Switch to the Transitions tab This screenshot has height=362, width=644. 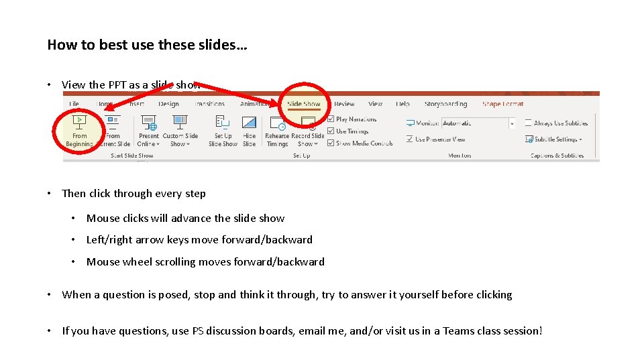coord(209,104)
